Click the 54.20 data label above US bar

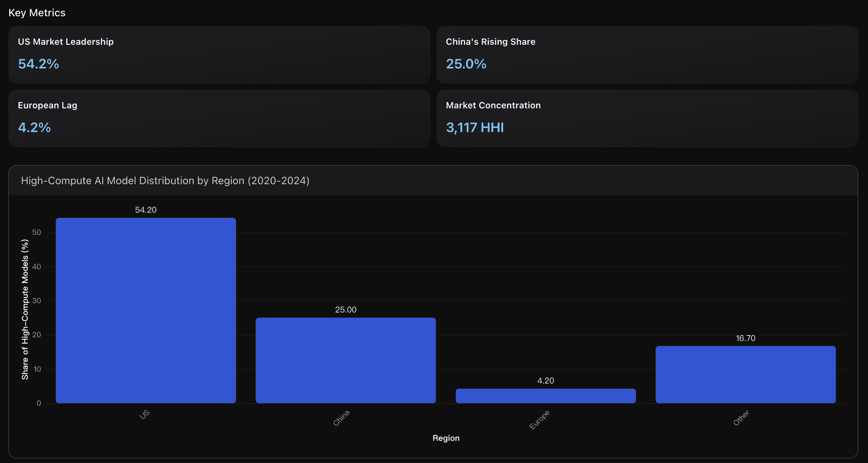tap(146, 210)
